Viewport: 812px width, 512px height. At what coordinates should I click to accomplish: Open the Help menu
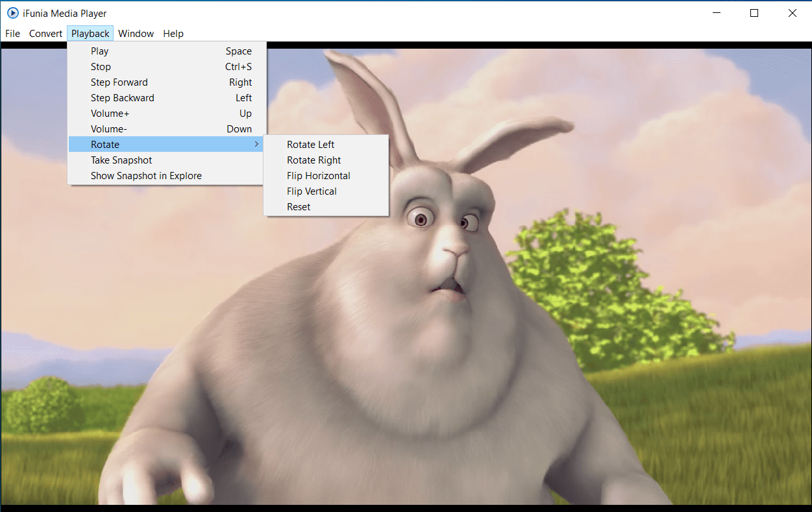[173, 34]
